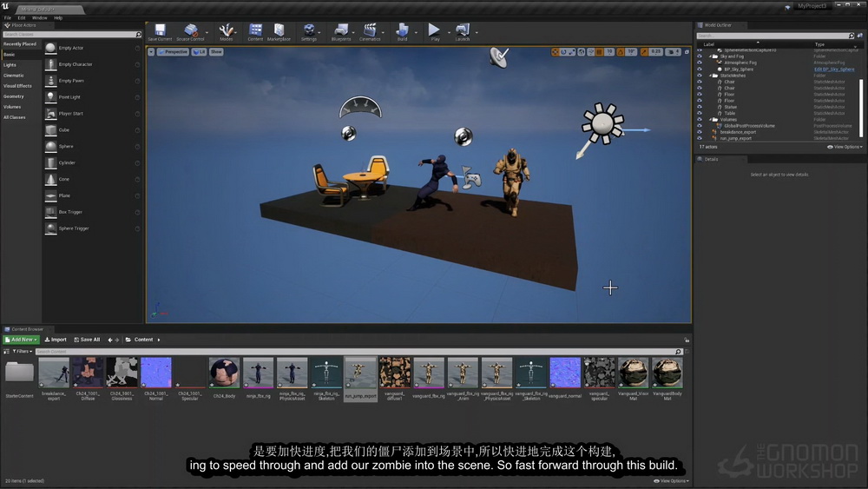Open the Filters dropdown in Content Browser

coord(23,351)
